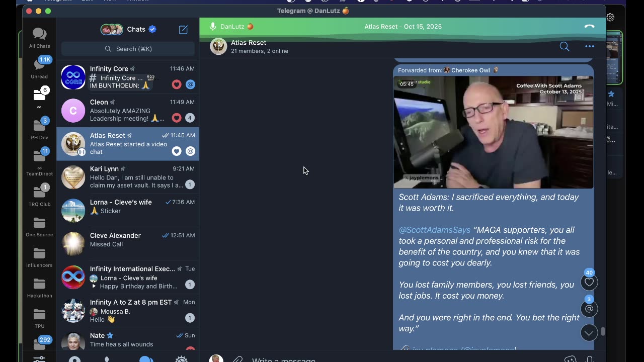644x362 pixels.
Task: Open Kari Lynn conversation
Action: tap(128, 177)
